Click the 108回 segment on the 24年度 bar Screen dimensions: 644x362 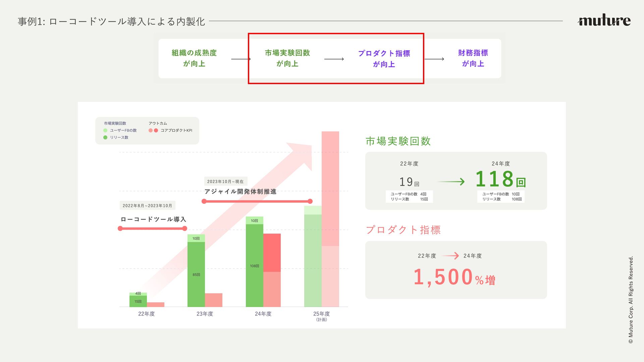[255, 266]
